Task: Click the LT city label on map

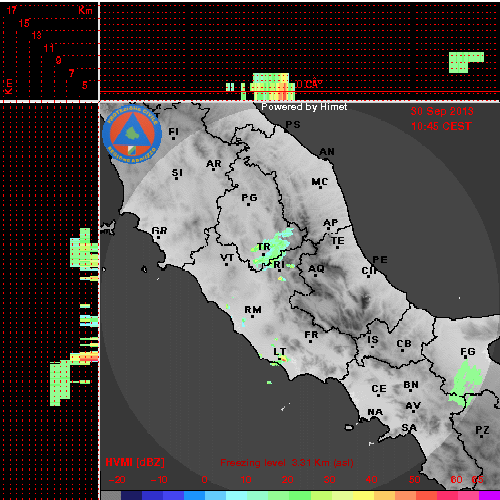Action: (x=280, y=352)
